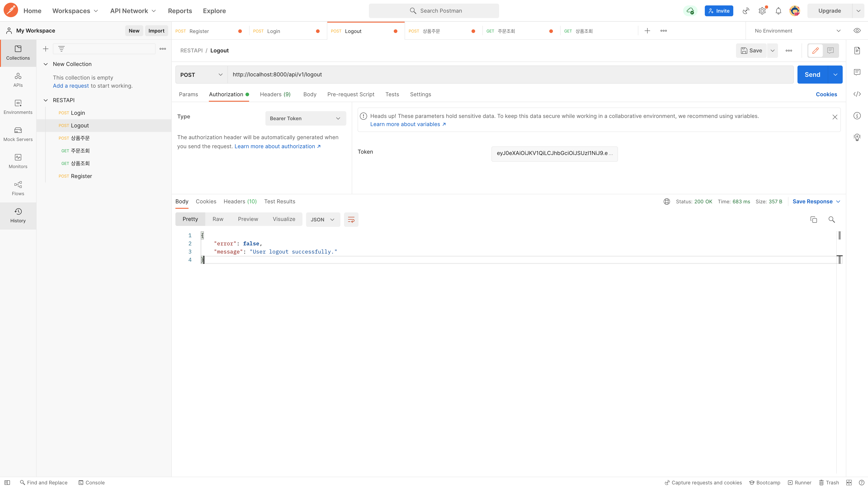Open the Raw response view tab
The height and width of the screenshot is (488, 868).
tap(218, 219)
